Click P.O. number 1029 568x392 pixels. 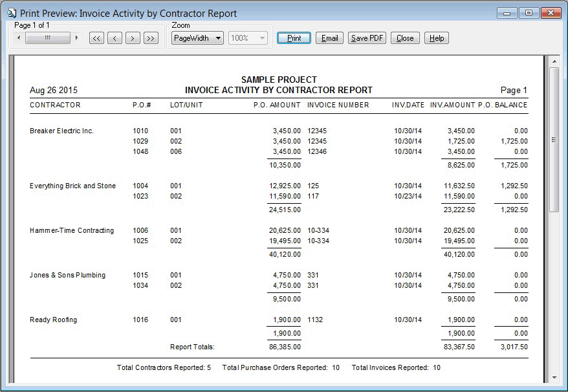click(140, 141)
